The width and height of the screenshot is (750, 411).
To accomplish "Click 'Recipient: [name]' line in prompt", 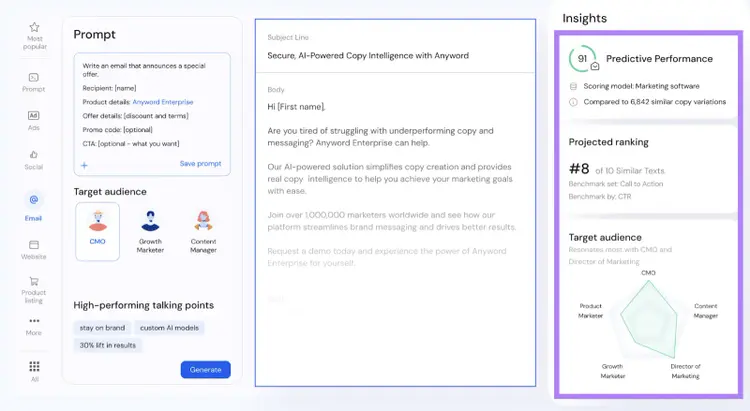I will pos(109,88).
